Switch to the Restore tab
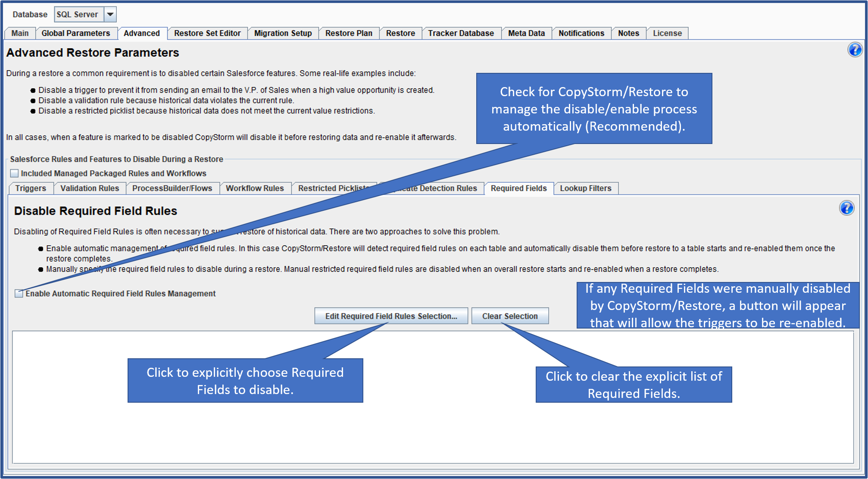Image resolution: width=868 pixels, height=479 pixels. click(400, 33)
